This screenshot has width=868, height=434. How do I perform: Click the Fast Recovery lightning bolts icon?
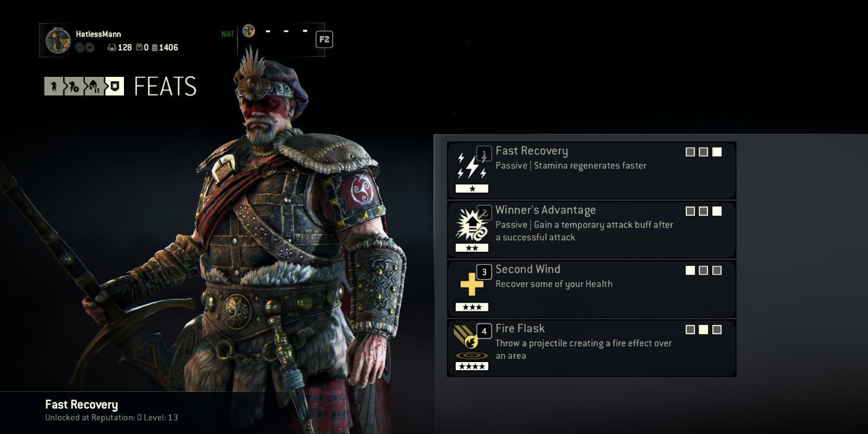472,166
